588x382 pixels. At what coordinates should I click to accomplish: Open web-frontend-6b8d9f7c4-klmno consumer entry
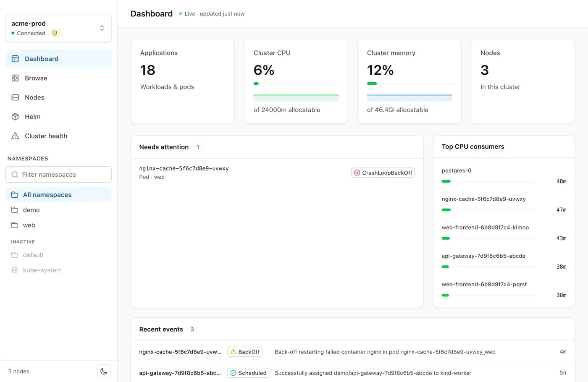pyautogui.click(x=504, y=233)
